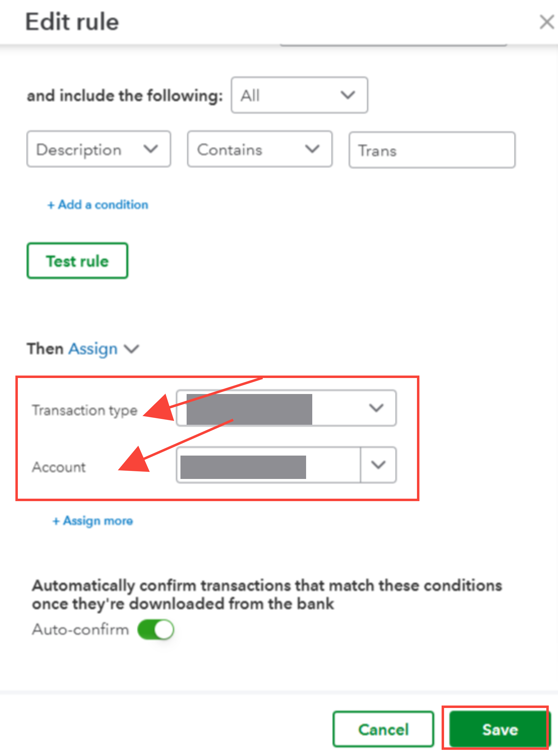Click the 'Trans' condition text field

click(432, 150)
